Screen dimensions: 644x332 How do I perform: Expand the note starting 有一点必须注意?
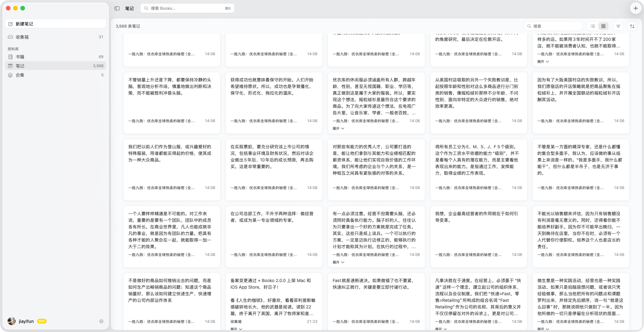[338, 262]
